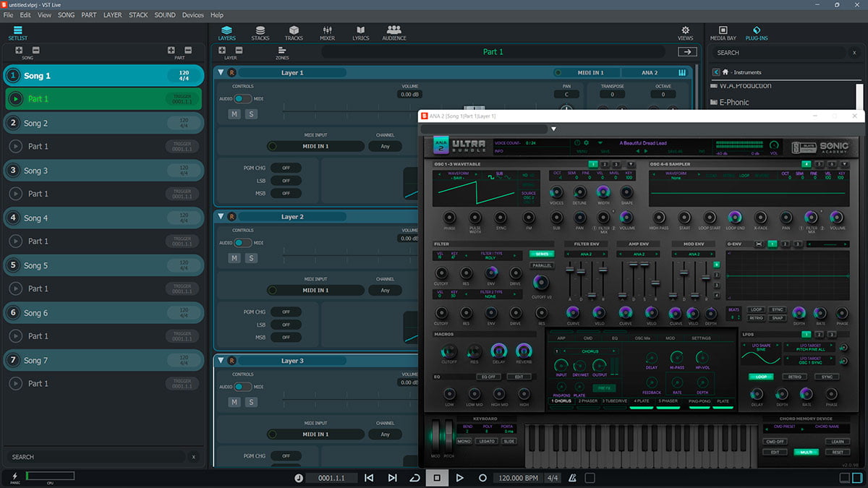Enable SERIES filter routing in ANA 2

540,254
